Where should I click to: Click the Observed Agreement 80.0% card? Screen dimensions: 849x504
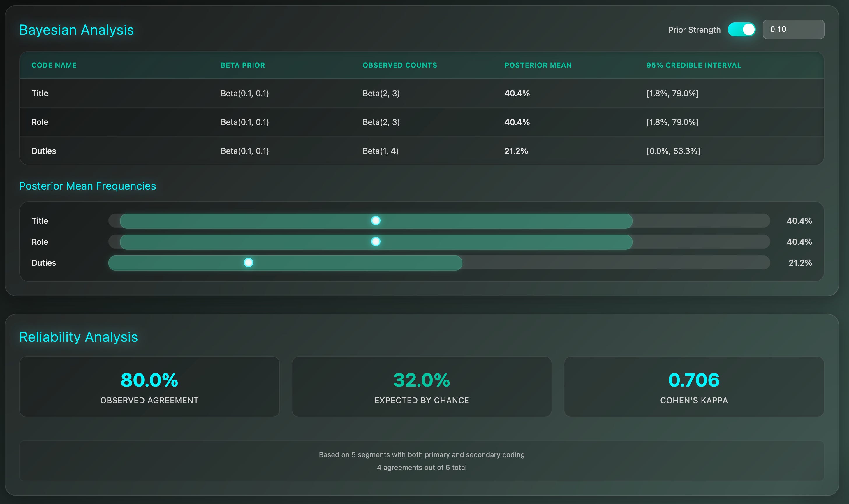(x=149, y=387)
